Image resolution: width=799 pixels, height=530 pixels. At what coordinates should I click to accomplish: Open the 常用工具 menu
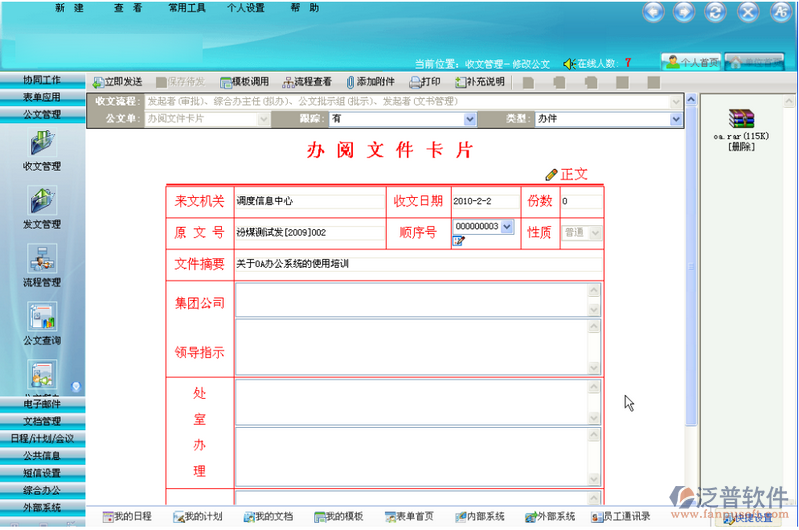[187, 8]
